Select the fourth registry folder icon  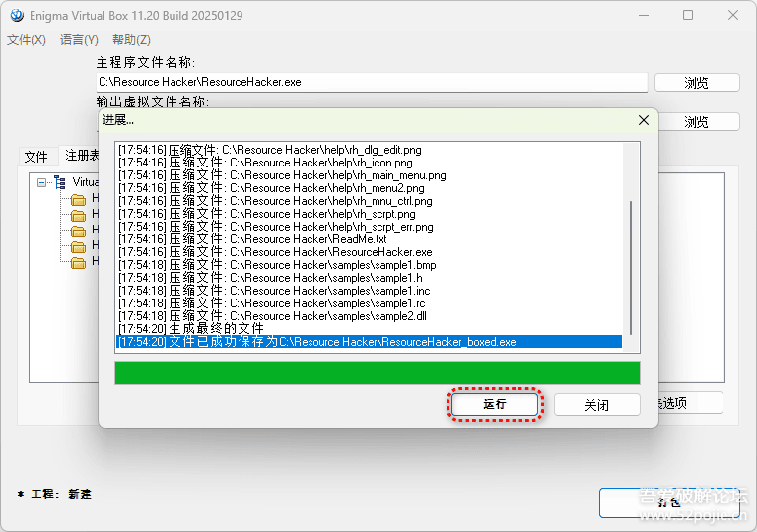click(x=78, y=246)
